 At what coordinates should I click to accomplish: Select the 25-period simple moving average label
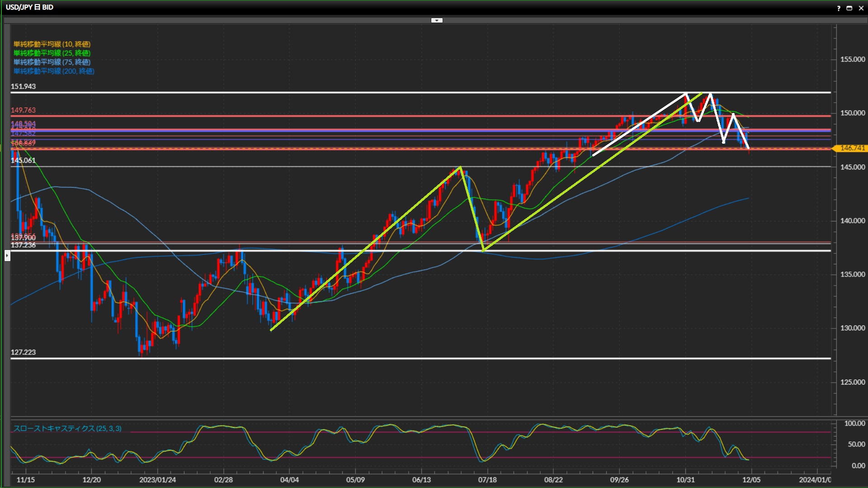[x=52, y=53]
